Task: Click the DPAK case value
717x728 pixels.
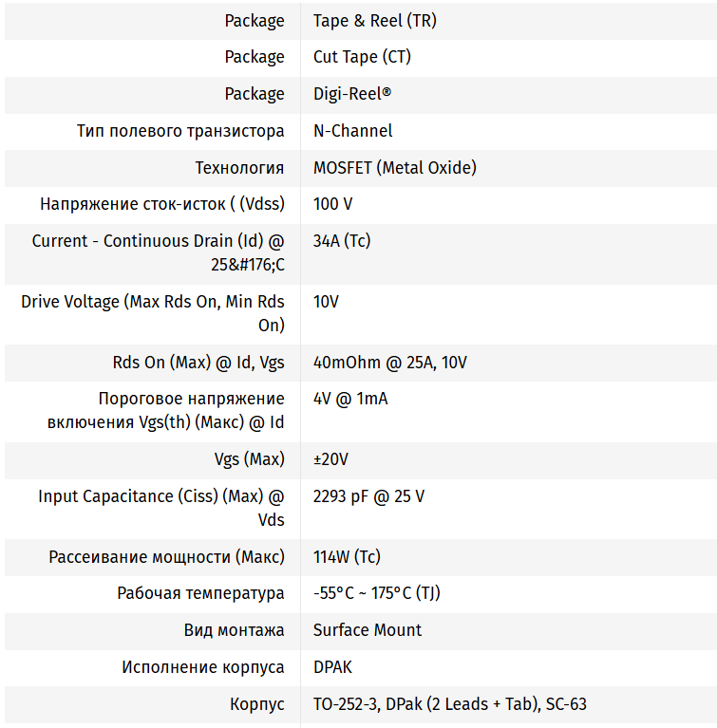Action: pos(332,667)
